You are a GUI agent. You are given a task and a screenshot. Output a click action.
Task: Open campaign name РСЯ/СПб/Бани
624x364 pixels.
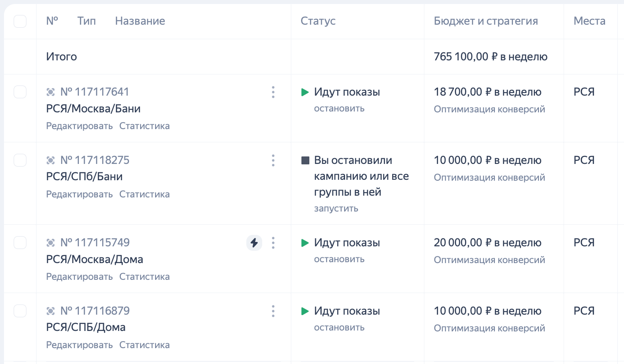point(85,177)
